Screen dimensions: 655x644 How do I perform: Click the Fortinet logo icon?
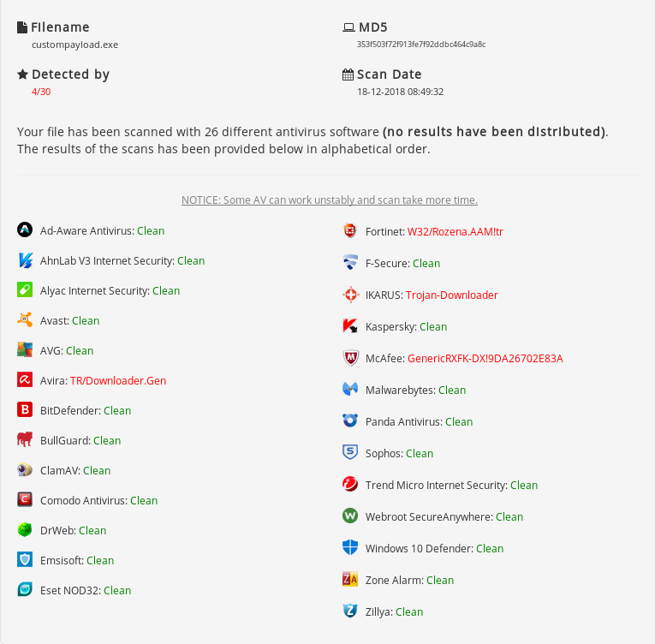[x=350, y=231]
